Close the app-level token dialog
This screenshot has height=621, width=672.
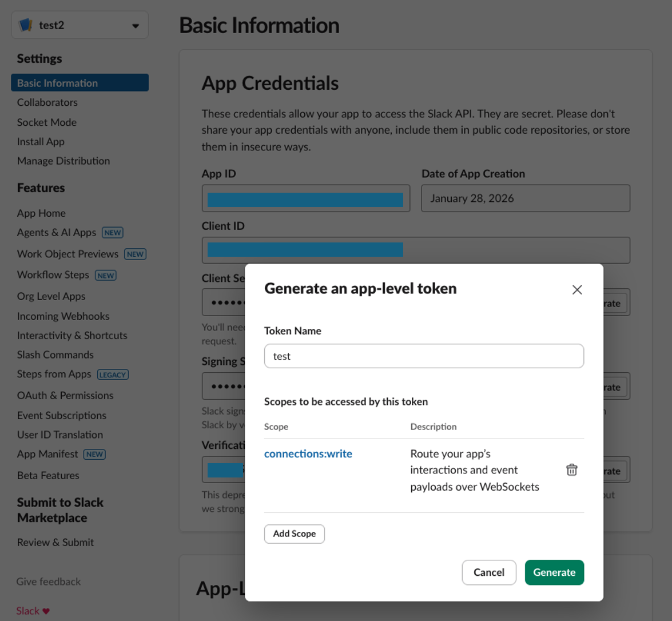[x=577, y=290]
